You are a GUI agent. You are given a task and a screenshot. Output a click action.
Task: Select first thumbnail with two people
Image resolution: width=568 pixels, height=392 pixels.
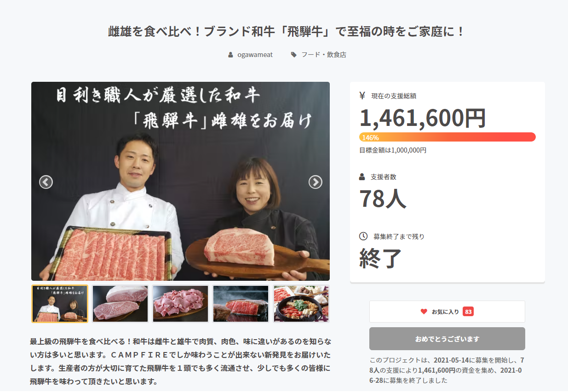click(x=60, y=304)
